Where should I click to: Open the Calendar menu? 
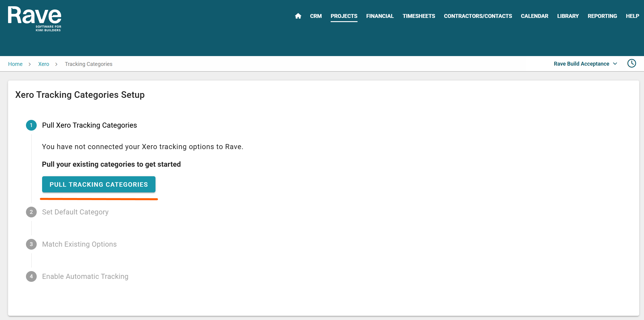(x=534, y=16)
